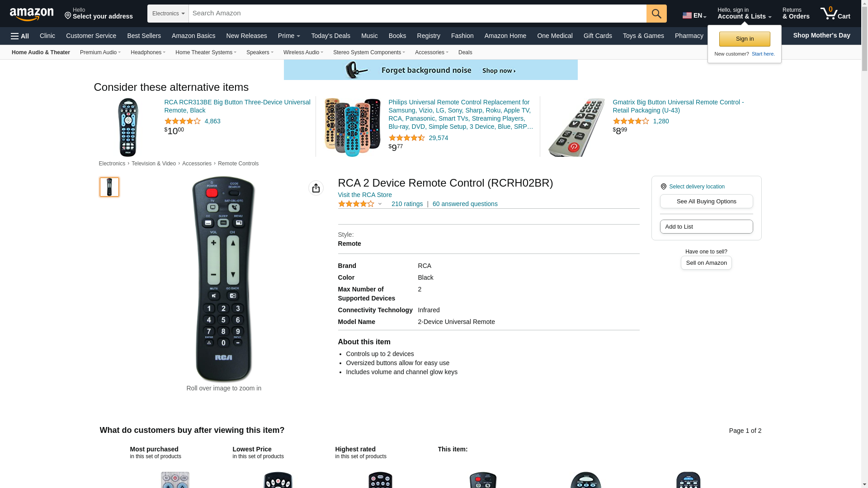Open the cart icon
Screen dimensions: 868x488
click(x=835, y=14)
